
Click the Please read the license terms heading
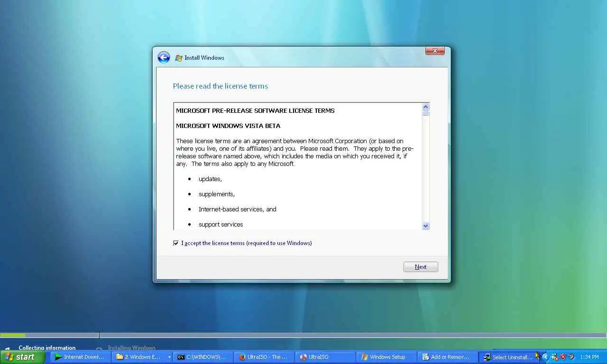[x=220, y=86]
